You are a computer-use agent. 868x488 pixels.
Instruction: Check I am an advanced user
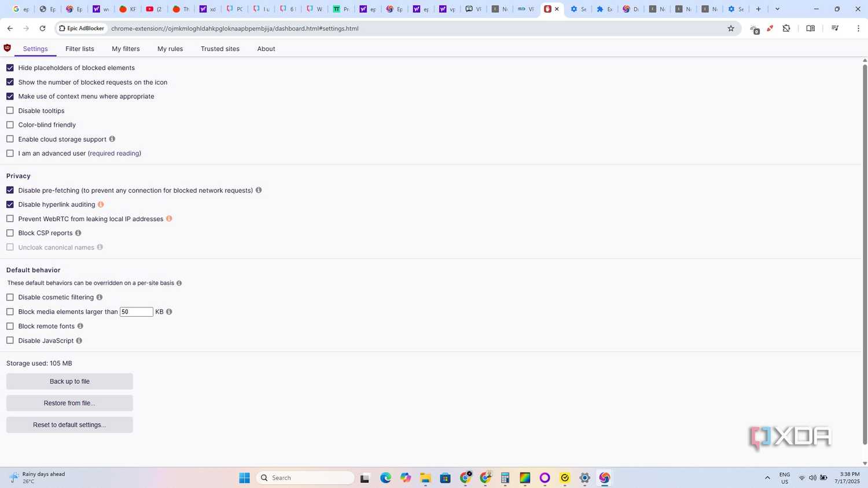pos(10,153)
